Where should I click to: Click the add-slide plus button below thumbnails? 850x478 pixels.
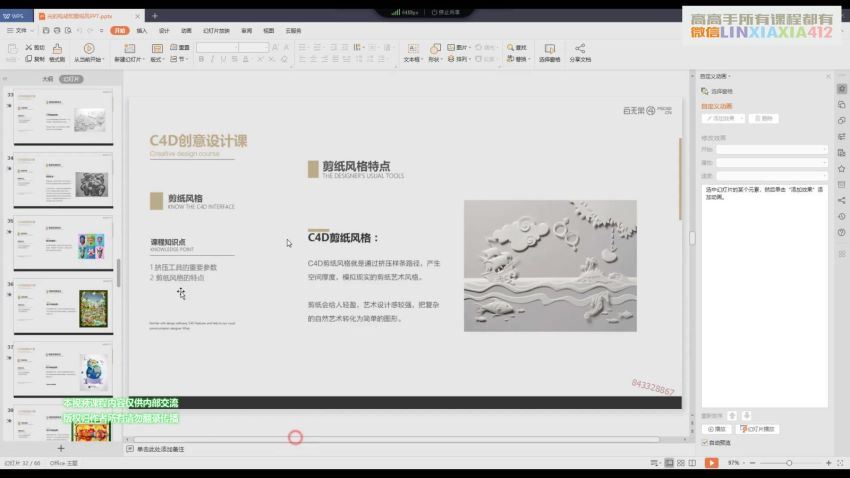pyautogui.click(x=61, y=448)
